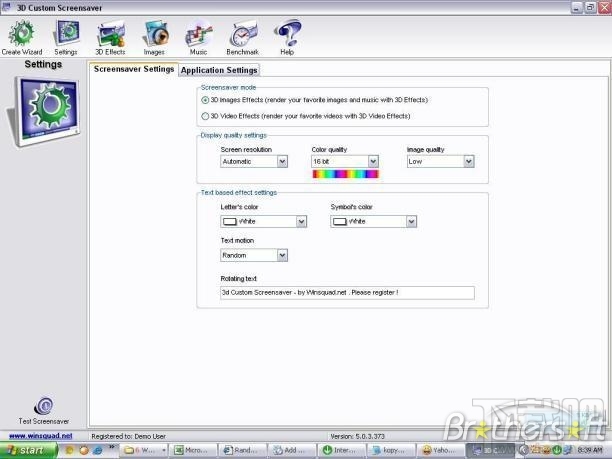Visit the www.winsquad.net link
This screenshot has width=612, height=459.
pos(41,436)
